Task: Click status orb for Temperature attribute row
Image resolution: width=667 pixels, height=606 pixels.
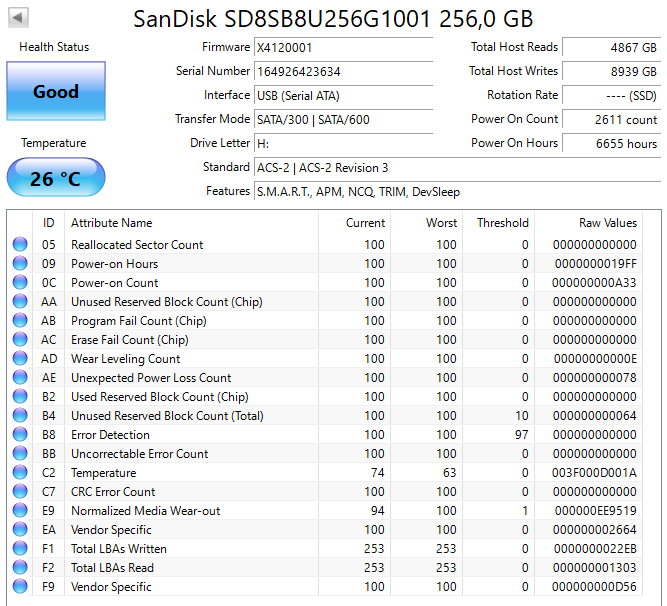Action: point(20,473)
